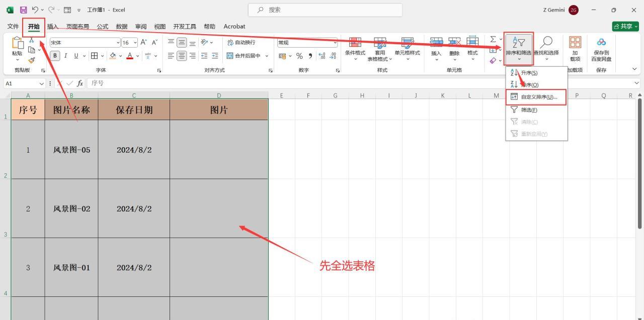This screenshot has width=644, height=320.
Task: Click the Paste (粘贴) icon
Action: click(17, 43)
